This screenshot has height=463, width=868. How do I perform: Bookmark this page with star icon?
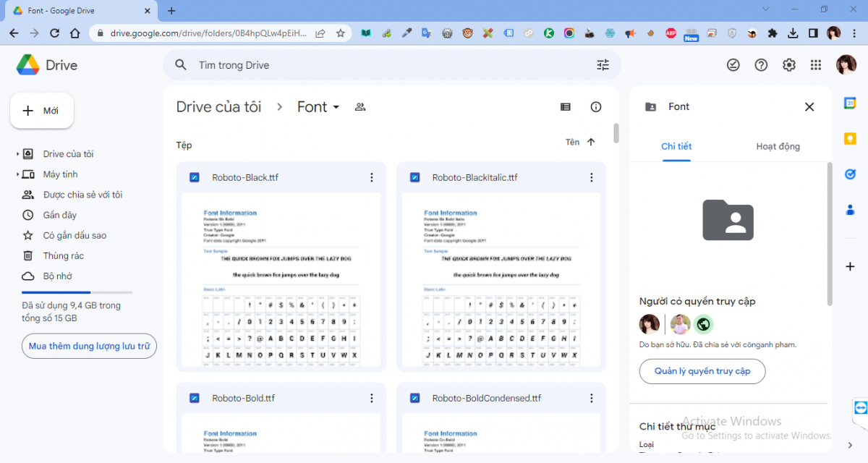341,33
